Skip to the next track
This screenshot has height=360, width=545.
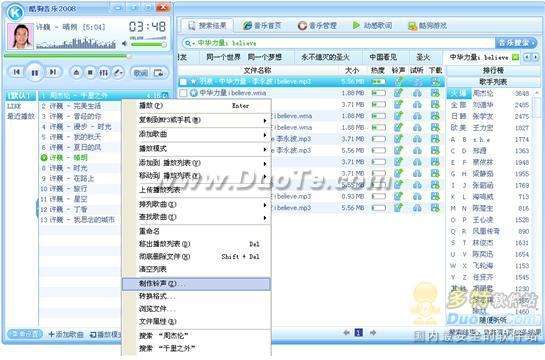click(53, 72)
